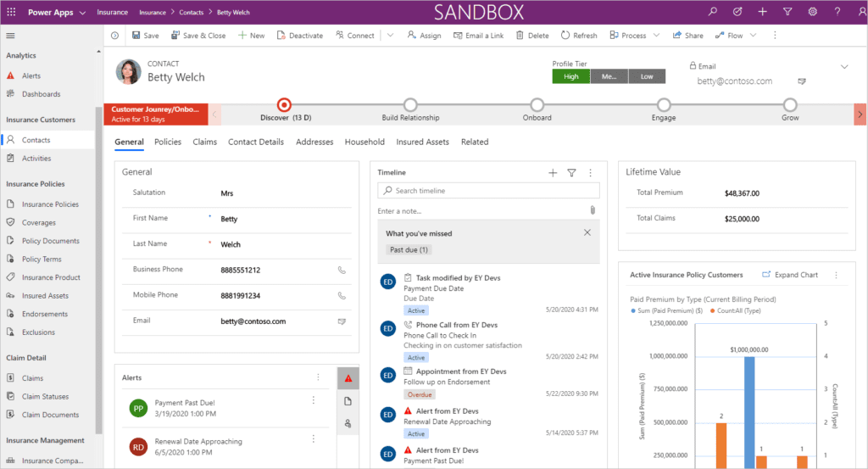868x469 pixels.
Task: Select the Build Relationship stage circle
Action: [x=410, y=104]
